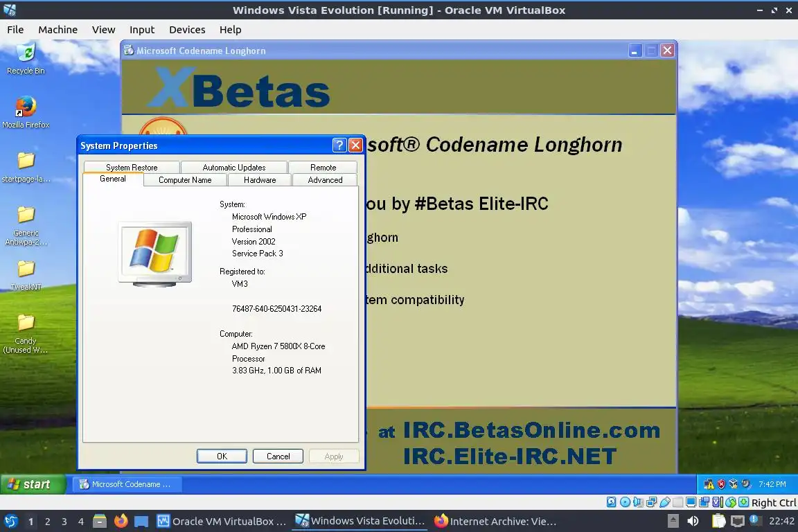Launch Firefox from the host panel
The width and height of the screenshot is (798, 532).
tap(121, 521)
